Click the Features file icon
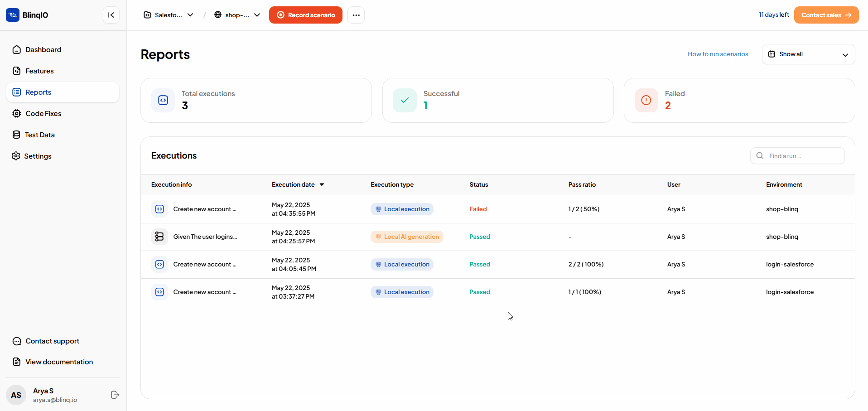This screenshot has width=868, height=411. [17, 71]
